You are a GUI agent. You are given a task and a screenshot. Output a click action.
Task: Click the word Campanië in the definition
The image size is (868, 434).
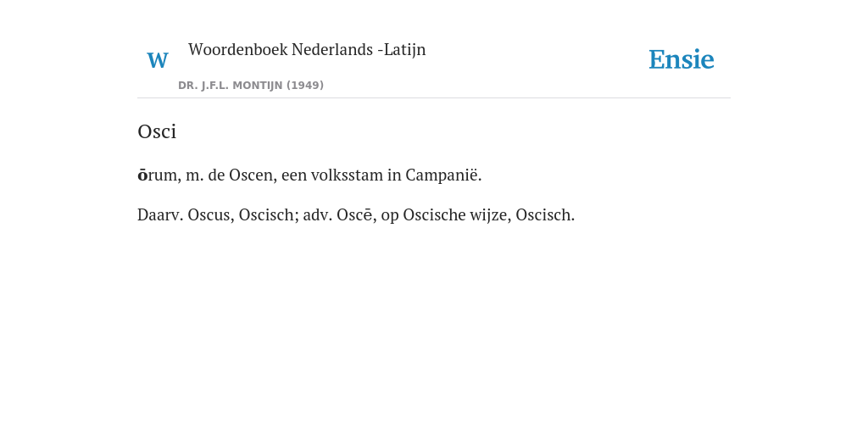coord(443,175)
